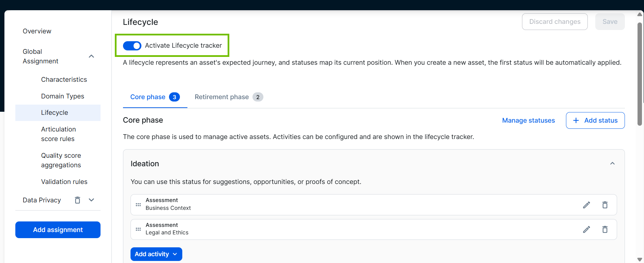
Task: Delete the Data Privacy assignment
Action: click(x=77, y=200)
